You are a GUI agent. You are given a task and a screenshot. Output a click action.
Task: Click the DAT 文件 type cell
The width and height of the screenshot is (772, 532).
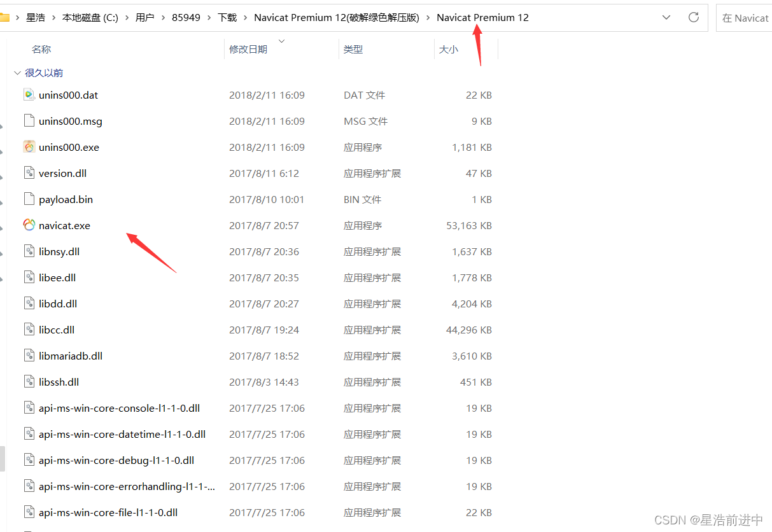pos(364,95)
